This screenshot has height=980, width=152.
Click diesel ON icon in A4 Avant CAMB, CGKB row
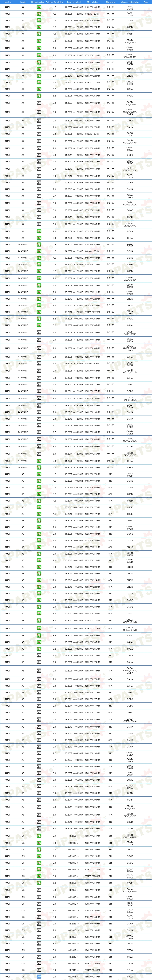(39, 432)
